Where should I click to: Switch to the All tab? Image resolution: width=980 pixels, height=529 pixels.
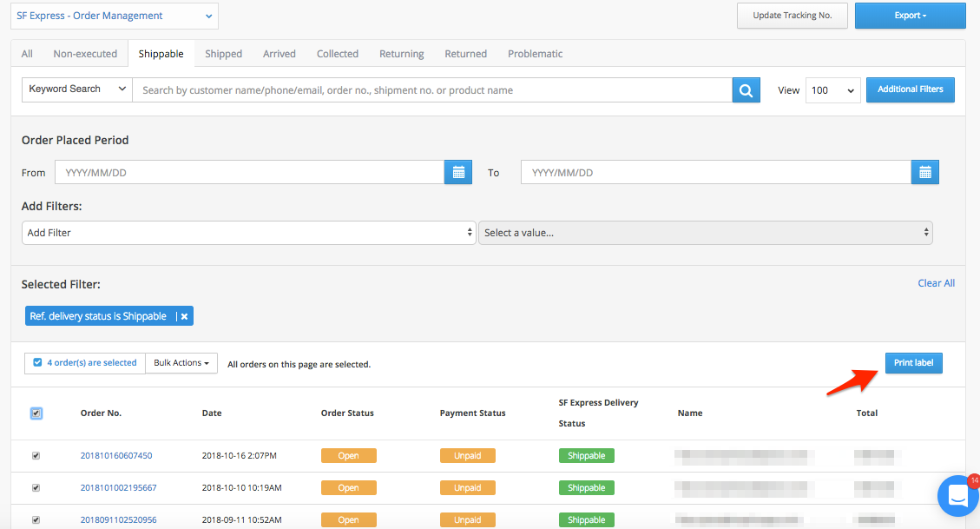(x=27, y=54)
